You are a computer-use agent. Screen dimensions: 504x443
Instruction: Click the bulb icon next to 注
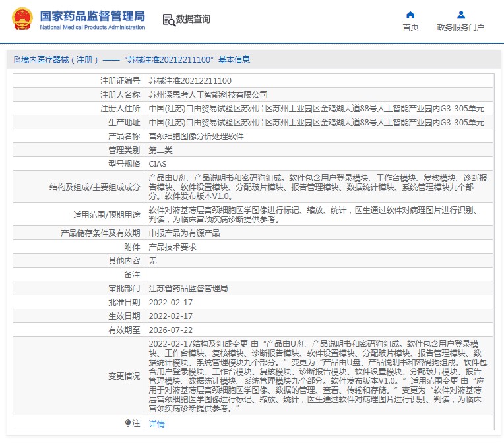[x=129, y=423]
